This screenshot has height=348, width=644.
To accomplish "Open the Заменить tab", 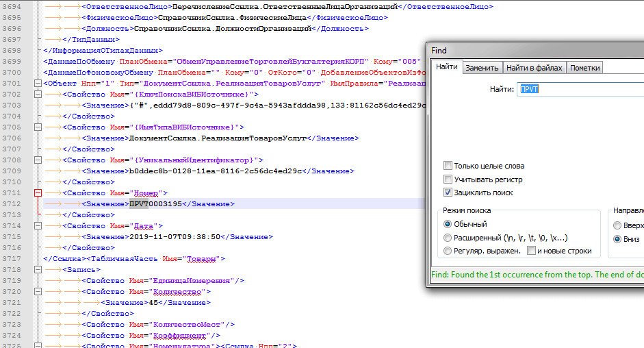I will tap(482, 68).
